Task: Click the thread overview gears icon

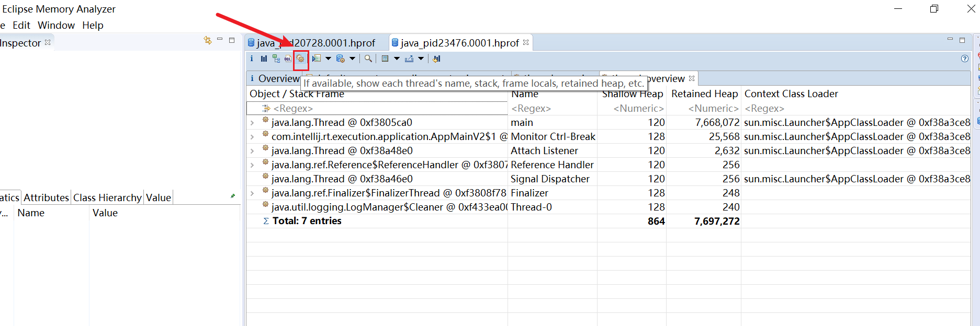Action: point(300,59)
